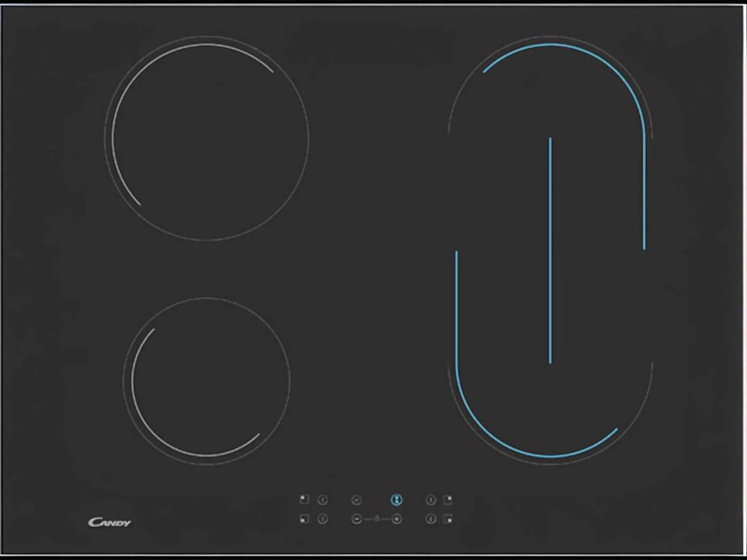747x560 pixels.
Task: Tap the plus button to raise heat
Action: click(x=396, y=519)
